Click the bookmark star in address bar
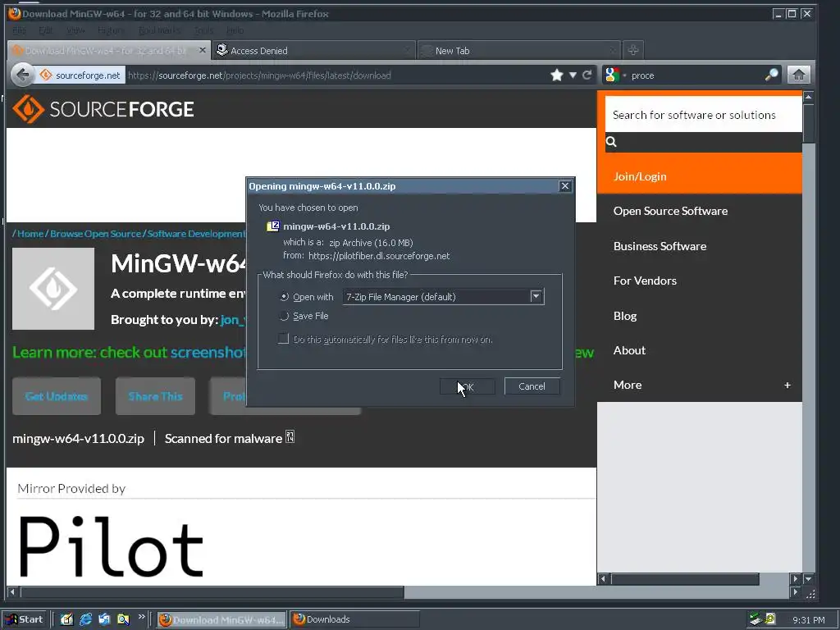The height and width of the screenshot is (630, 840). click(x=557, y=75)
